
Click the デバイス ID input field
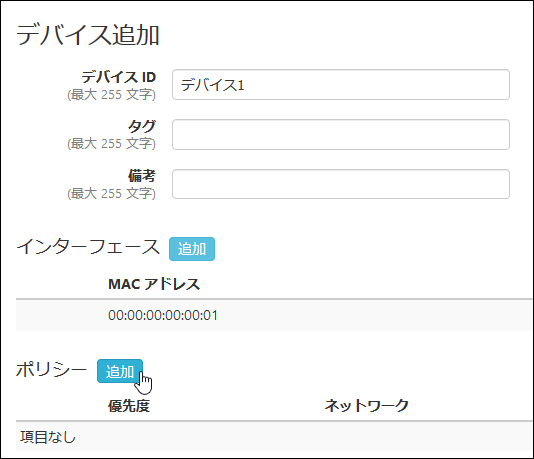point(341,84)
